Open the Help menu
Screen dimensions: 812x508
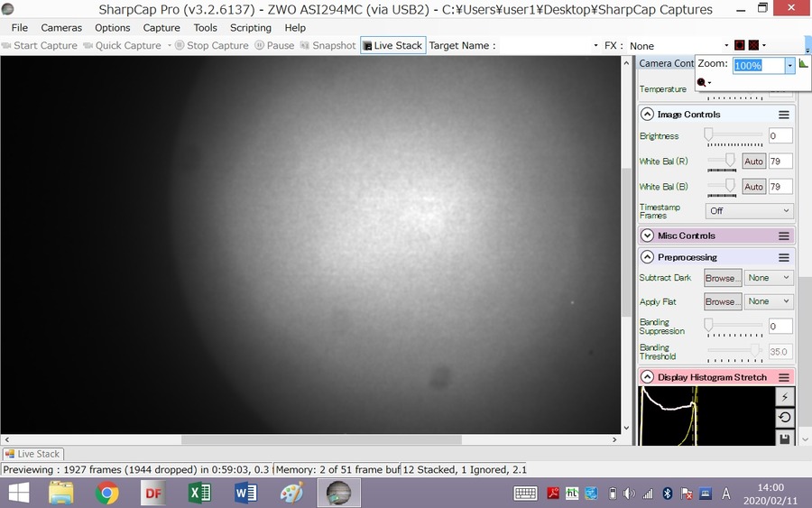click(295, 27)
